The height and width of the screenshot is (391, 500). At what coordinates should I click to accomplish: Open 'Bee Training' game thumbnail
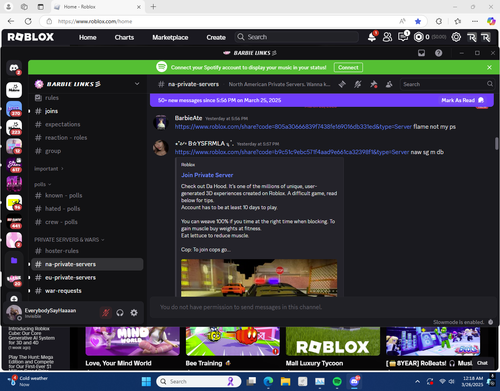click(x=233, y=341)
